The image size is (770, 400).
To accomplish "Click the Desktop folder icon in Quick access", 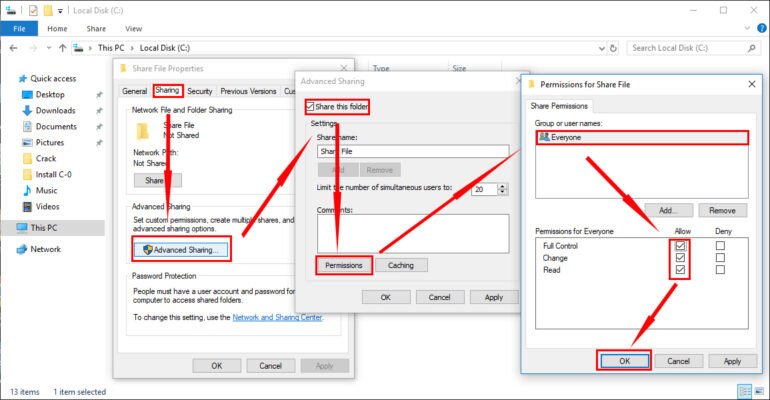I will [x=26, y=95].
